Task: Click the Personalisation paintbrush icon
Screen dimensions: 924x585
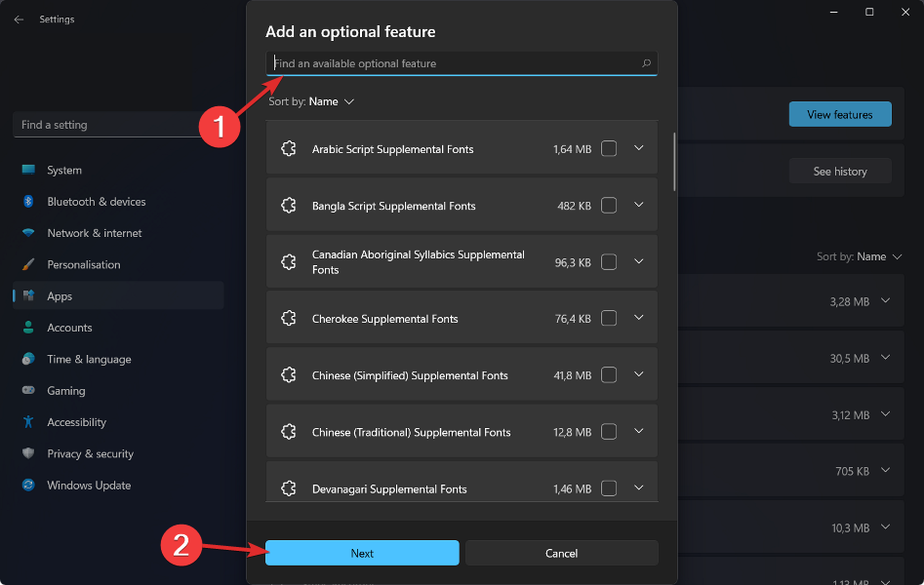Action: click(28, 265)
